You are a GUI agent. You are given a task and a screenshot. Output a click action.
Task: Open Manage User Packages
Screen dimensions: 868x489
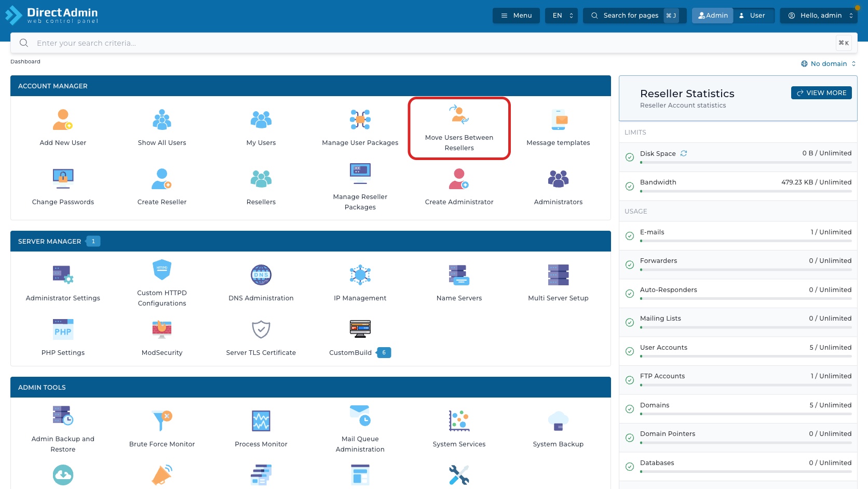click(360, 127)
